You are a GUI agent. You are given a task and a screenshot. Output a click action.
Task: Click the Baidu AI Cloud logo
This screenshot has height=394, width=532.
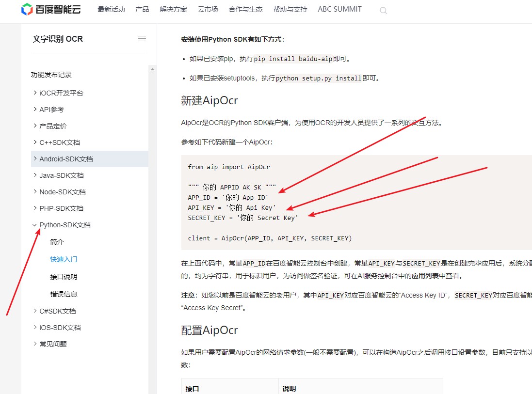tap(51, 9)
